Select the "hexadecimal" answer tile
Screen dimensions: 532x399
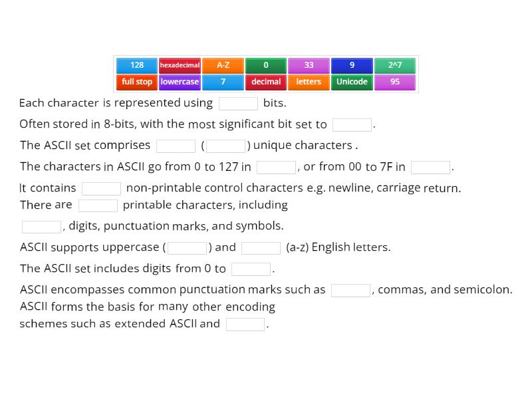(x=180, y=65)
